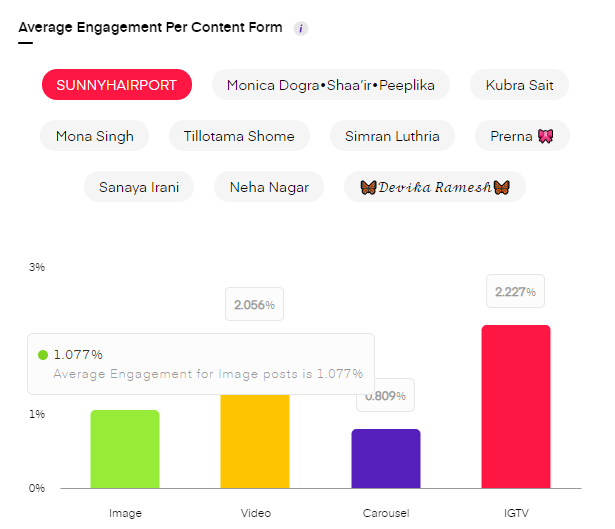Switch to Mona Singh profile

click(x=94, y=135)
